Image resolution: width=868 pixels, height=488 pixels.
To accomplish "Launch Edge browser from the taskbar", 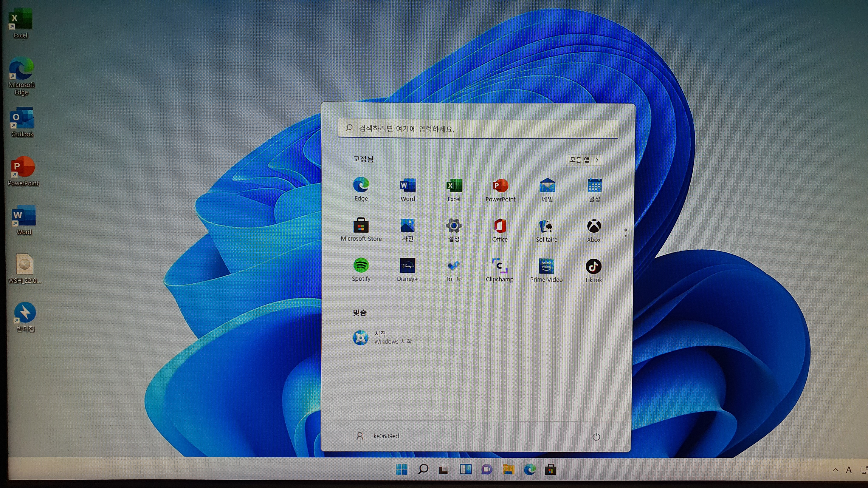I will coord(529,469).
